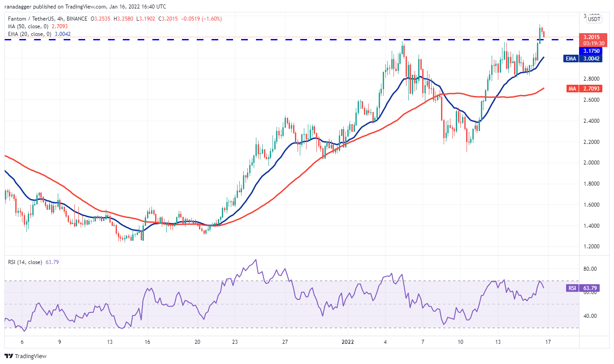Click the EMA (20, close, 0) legend
This screenshot has height=364, width=614.
click(28, 34)
